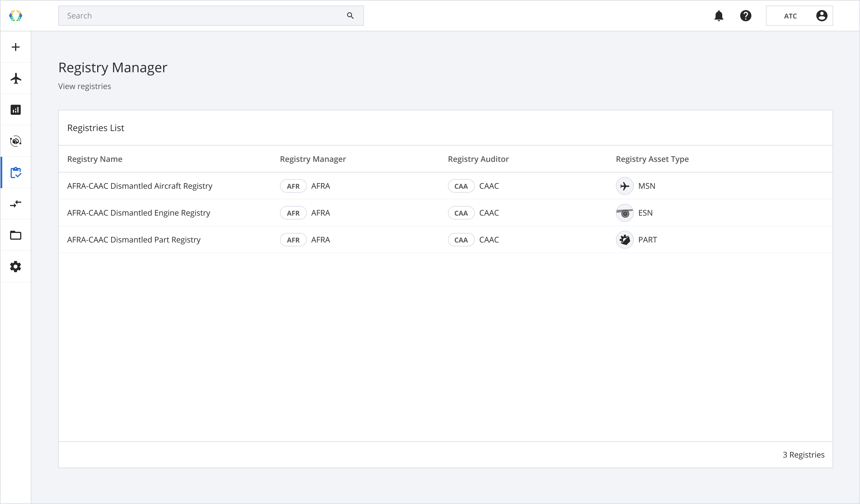Open the AFRA-CAAC Dismantled Aircraft Registry row
The height and width of the screenshot is (504, 860).
(140, 186)
